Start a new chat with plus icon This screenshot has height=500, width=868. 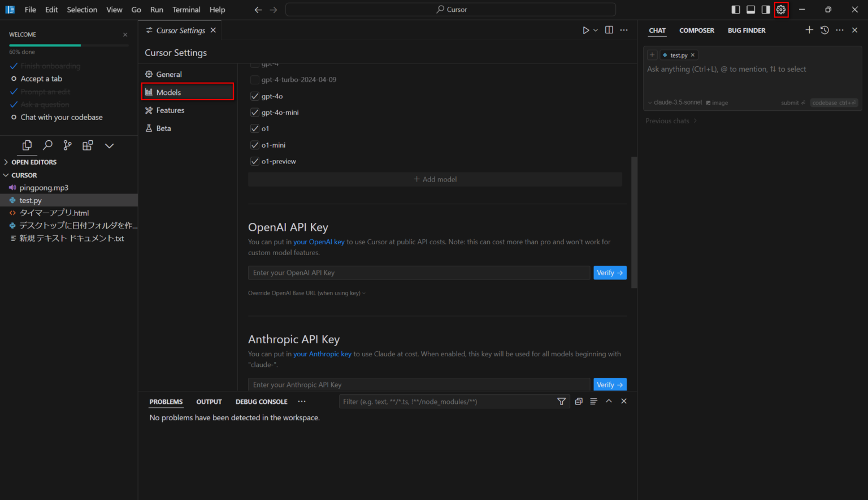point(809,30)
